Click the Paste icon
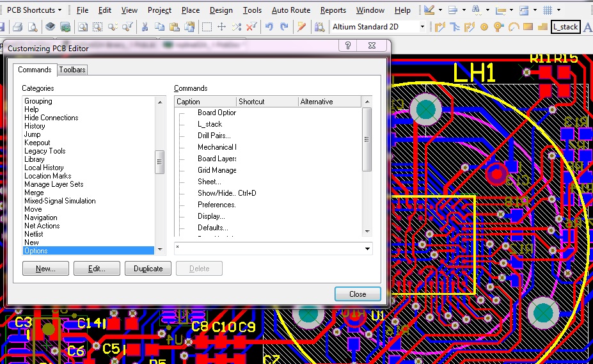 pos(175,27)
